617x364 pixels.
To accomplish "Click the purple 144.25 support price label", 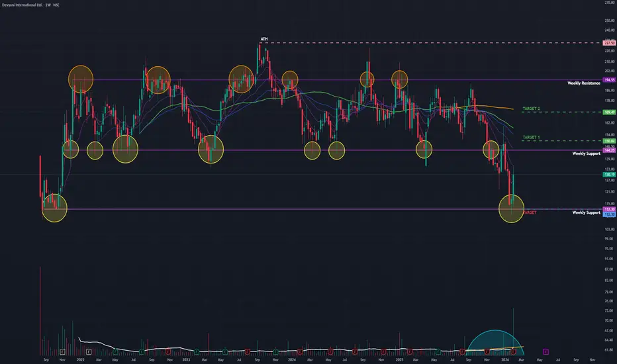I will [x=609, y=150].
